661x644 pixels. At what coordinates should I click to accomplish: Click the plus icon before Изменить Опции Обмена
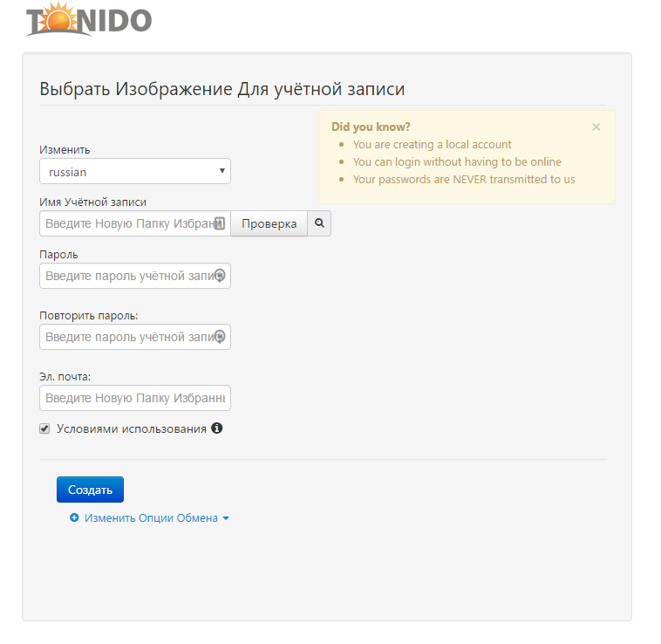coord(74,517)
